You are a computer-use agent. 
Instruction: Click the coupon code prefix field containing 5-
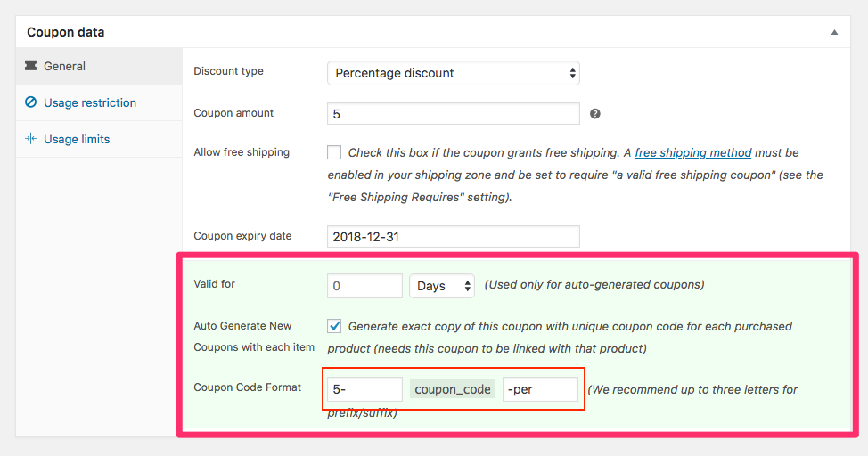point(364,389)
